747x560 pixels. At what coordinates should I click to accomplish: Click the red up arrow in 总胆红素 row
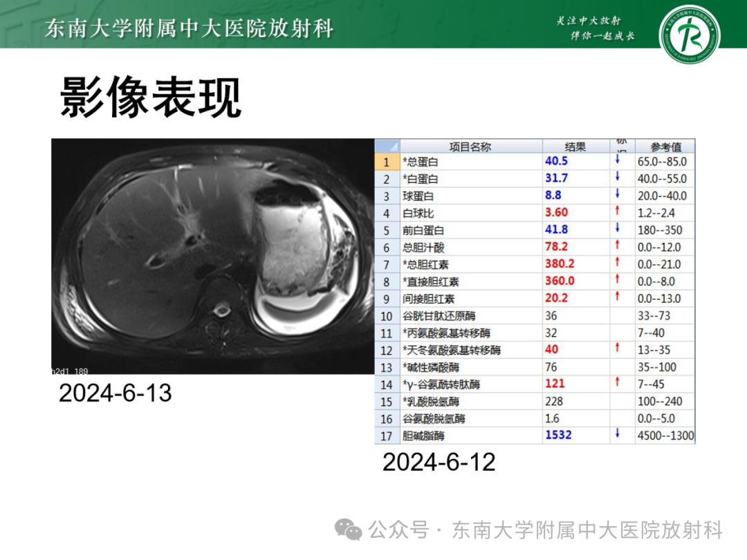618,261
